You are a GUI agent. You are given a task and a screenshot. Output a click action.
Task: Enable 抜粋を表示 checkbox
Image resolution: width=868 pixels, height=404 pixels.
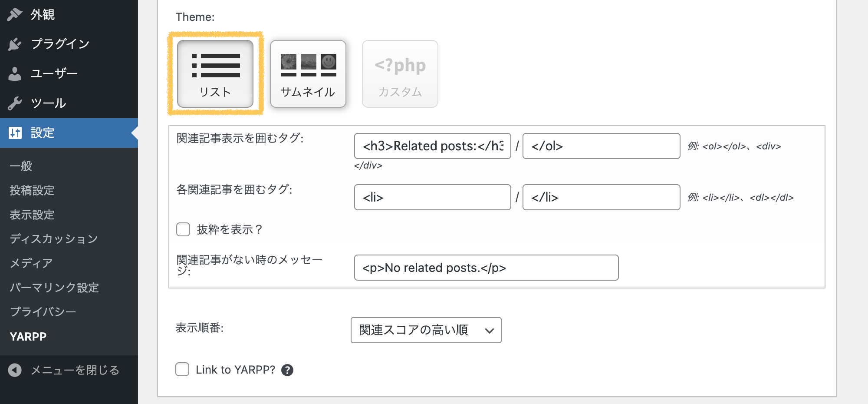click(183, 229)
